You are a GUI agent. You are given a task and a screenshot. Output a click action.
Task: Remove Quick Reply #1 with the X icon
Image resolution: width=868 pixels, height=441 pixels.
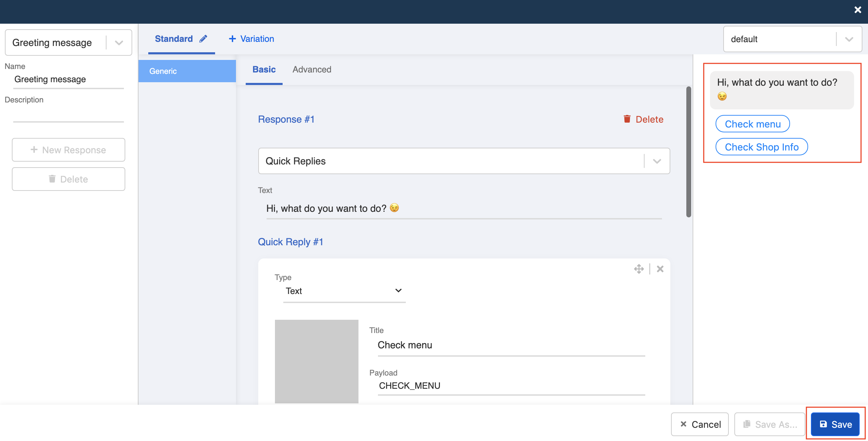click(660, 269)
